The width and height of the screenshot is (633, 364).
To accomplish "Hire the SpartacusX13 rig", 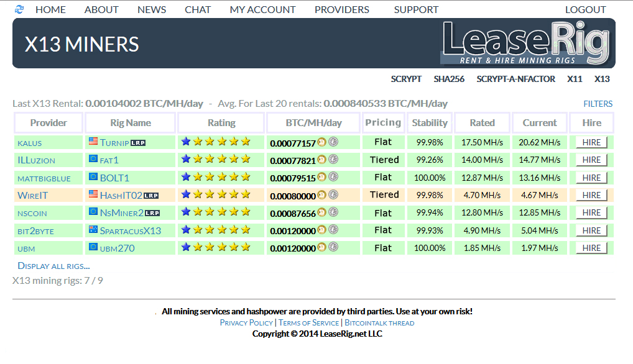I will coord(591,230).
